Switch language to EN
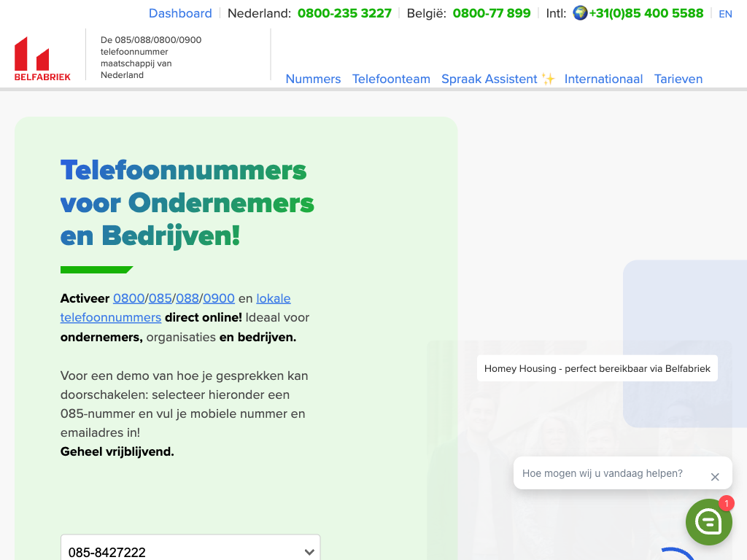747x560 pixels. pos(725,14)
